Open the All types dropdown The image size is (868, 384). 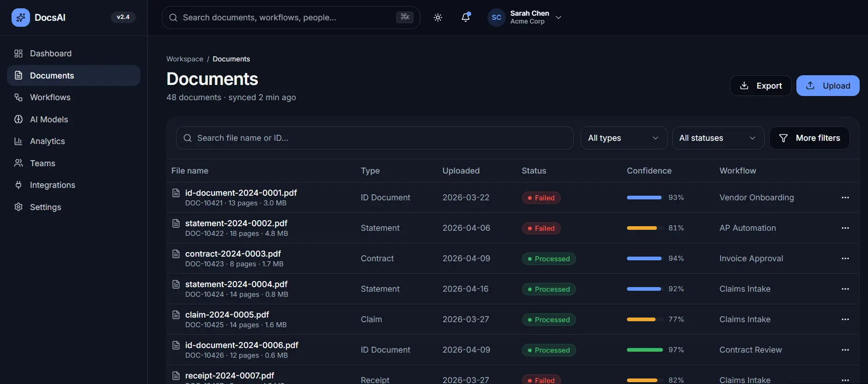pos(624,138)
